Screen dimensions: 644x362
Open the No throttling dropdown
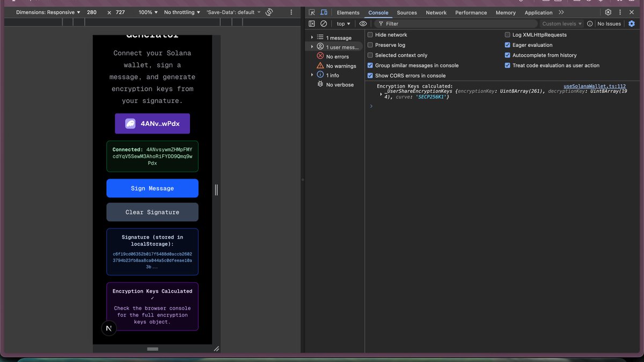pyautogui.click(x=182, y=12)
